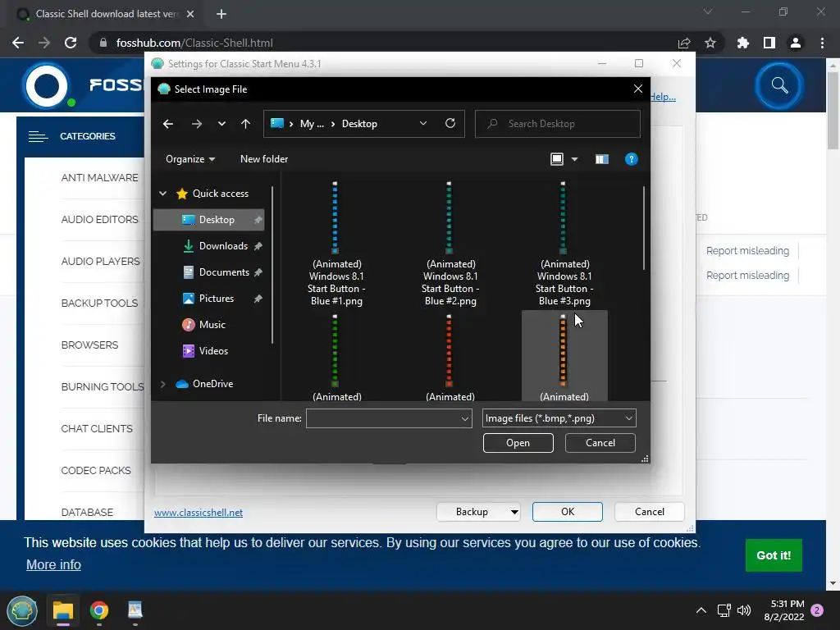
Task: Open file dialog help
Action: pos(631,159)
